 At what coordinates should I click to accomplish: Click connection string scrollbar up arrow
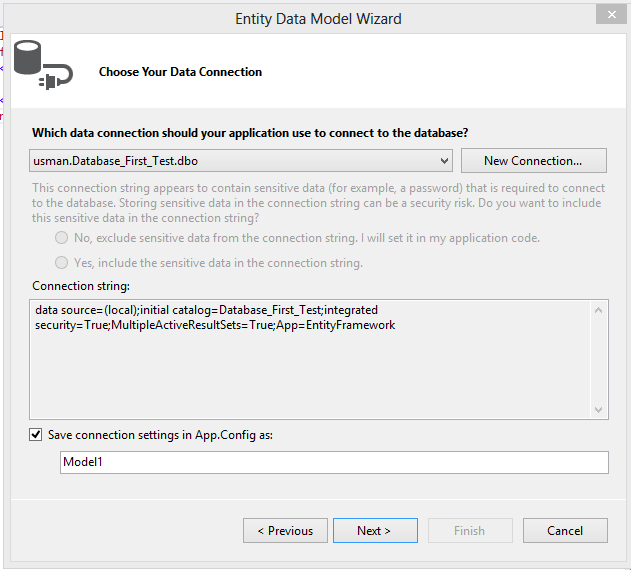click(598, 310)
